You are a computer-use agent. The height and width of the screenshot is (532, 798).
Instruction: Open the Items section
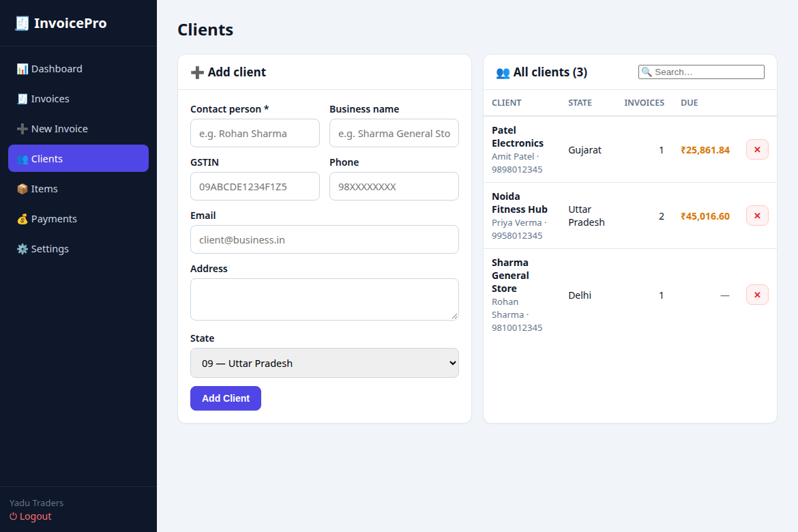tap(78, 189)
